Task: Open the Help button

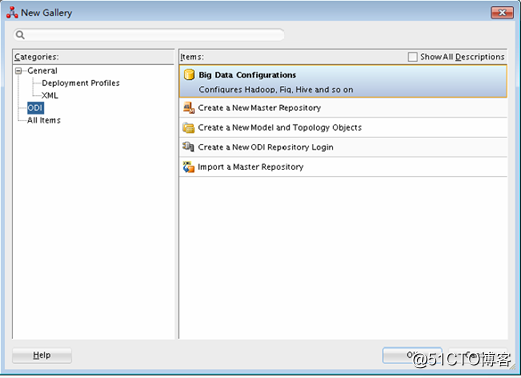Action: [42, 355]
